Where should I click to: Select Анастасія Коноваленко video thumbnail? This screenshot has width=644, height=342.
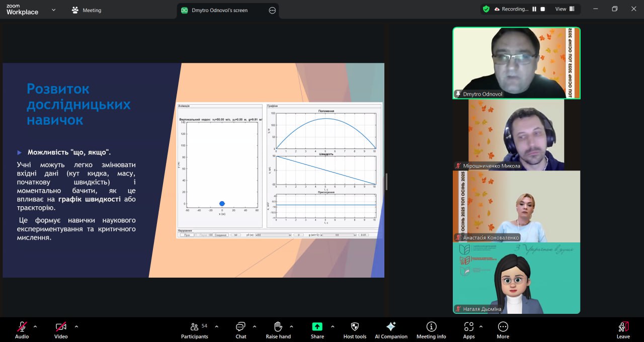click(x=516, y=206)
